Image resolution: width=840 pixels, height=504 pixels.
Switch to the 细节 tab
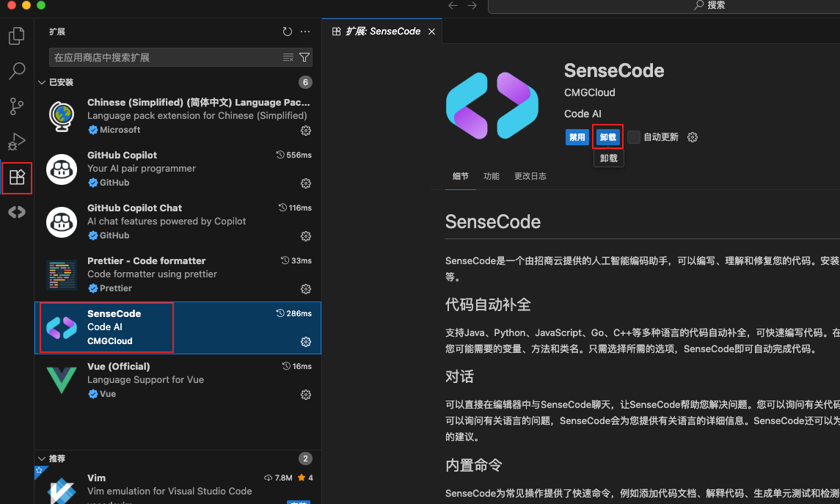[460, 176]
